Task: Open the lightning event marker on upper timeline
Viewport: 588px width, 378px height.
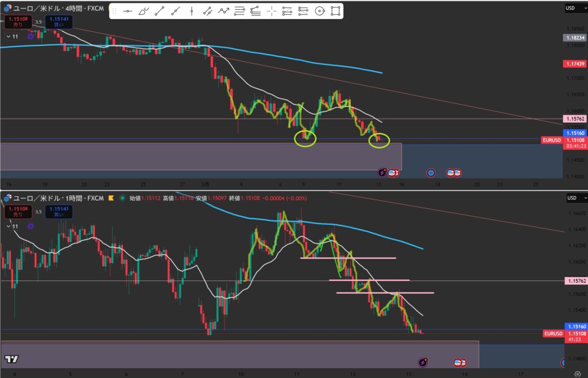Action: 382,172
